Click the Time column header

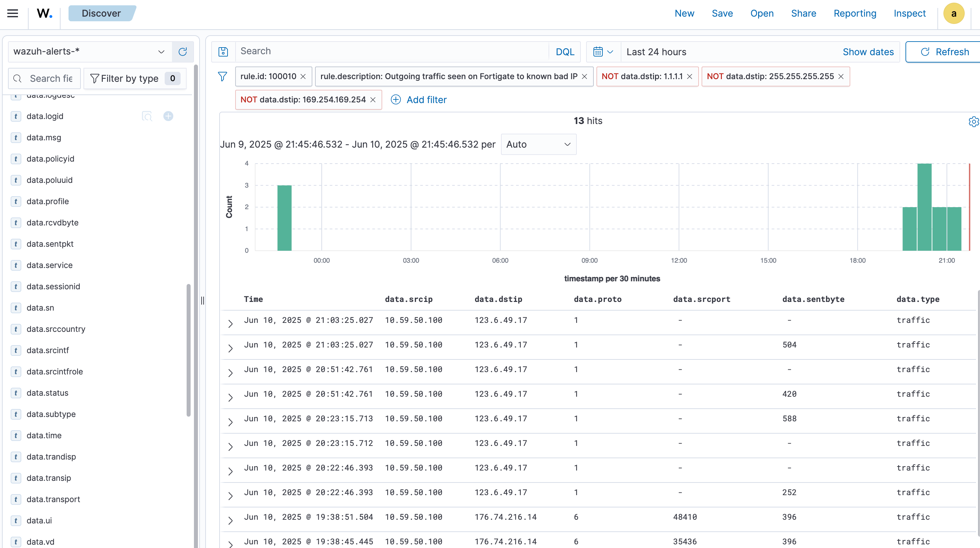pos(253,299)
